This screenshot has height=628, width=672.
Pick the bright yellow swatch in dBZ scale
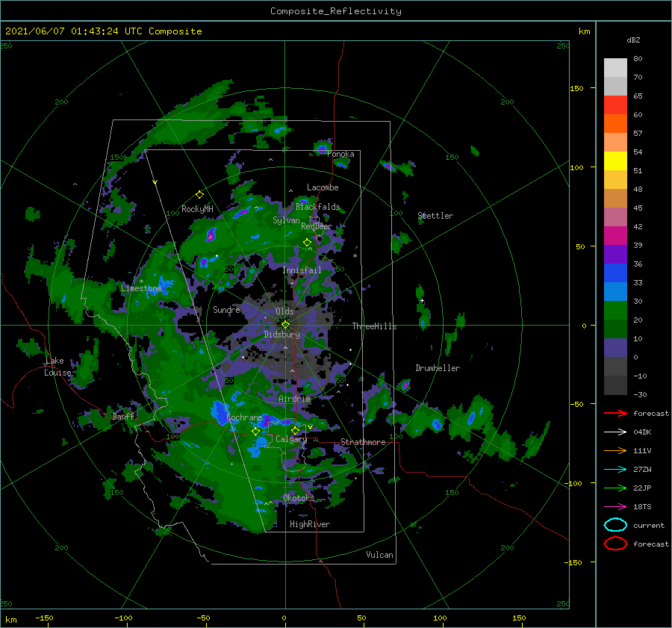(x=615, y=161)
